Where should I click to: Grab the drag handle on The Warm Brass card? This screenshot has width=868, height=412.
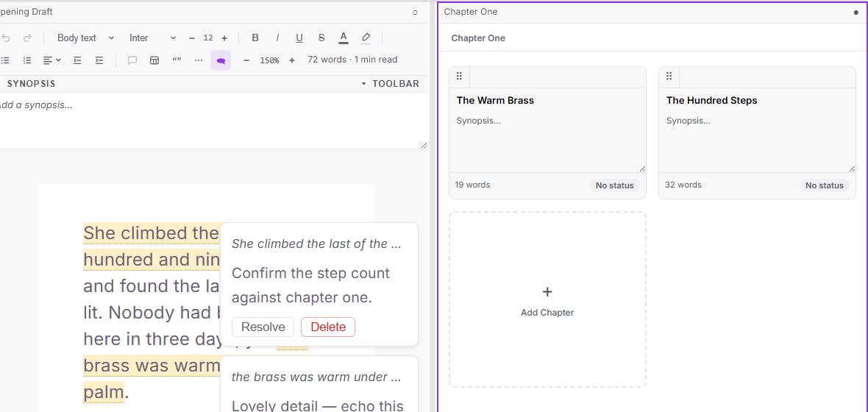(x=459, y=77)
